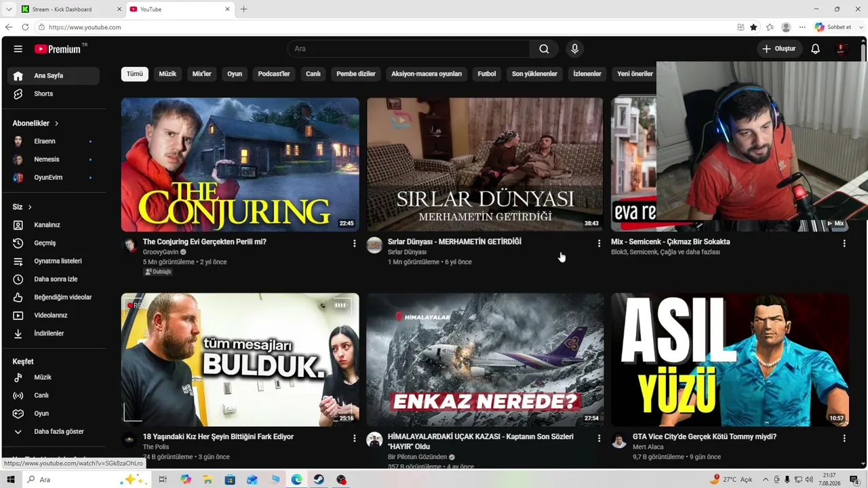The image size is (868, 488).
Task: Go to Ana Sayfa home in sidebar
Action: click(54, 76)
